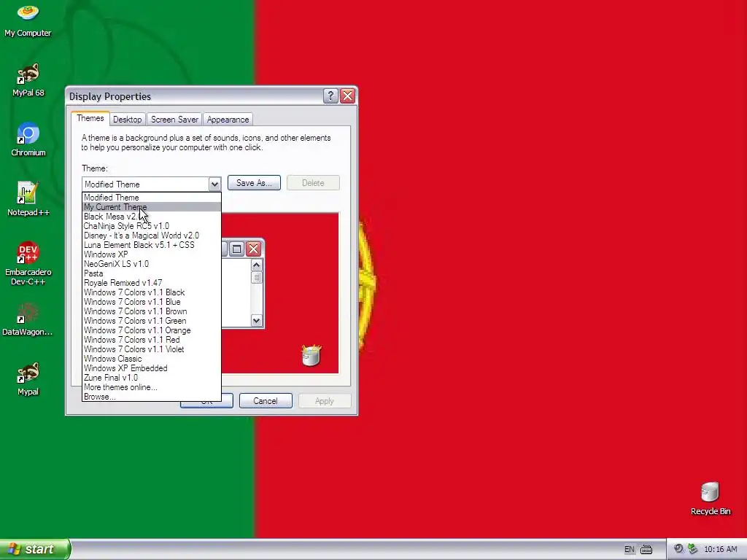Open the Appearance tab

pos(228,120)
